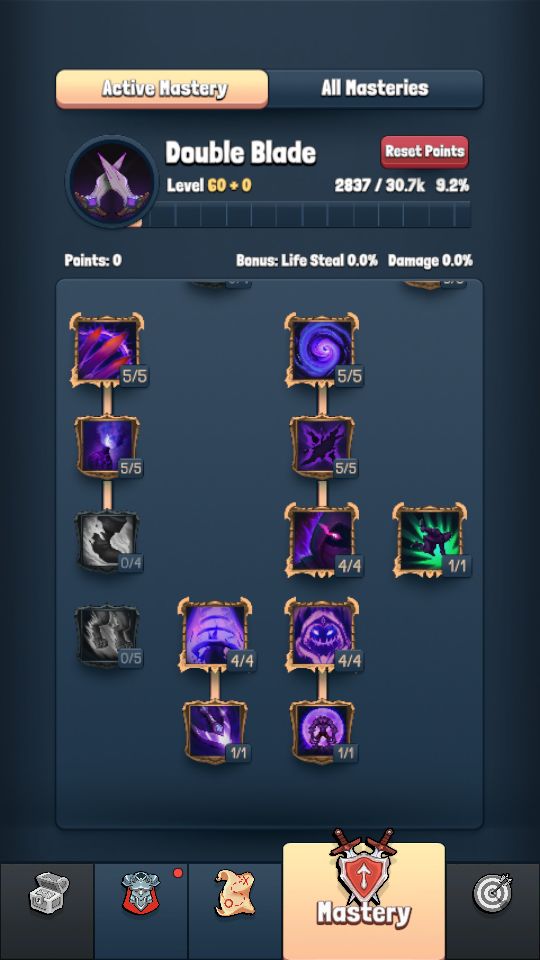Click the Reset Points button
This screenshot has height=960, width=540.
click(425, 152)
